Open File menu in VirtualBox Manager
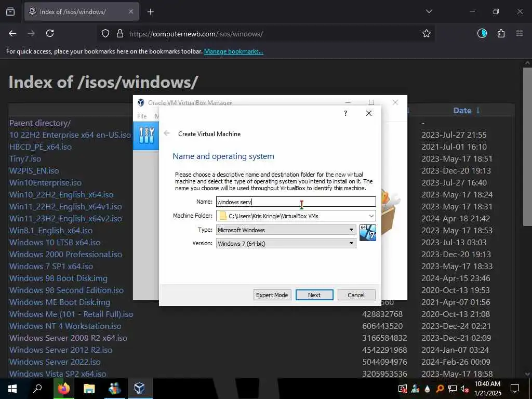 point(142,116)
